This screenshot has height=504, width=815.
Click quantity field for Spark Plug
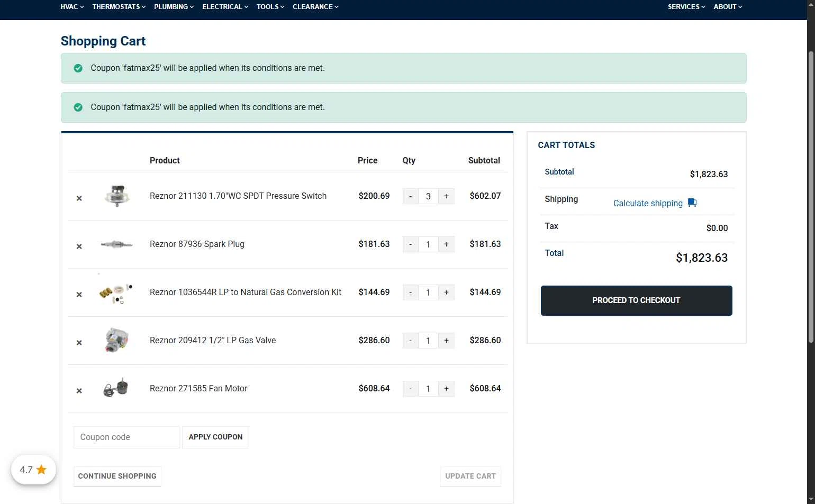[428, 244]
